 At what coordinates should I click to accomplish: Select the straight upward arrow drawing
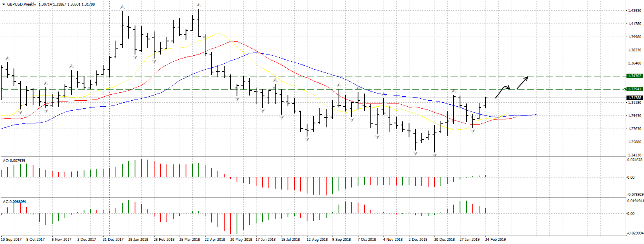click(x=523, y=82)
